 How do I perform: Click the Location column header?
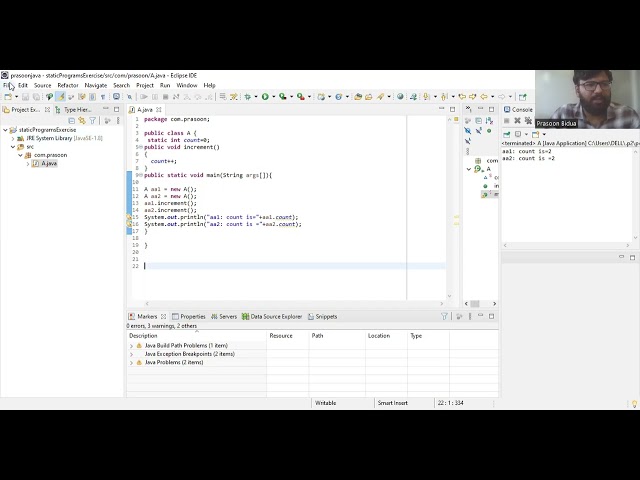point(386,336)
